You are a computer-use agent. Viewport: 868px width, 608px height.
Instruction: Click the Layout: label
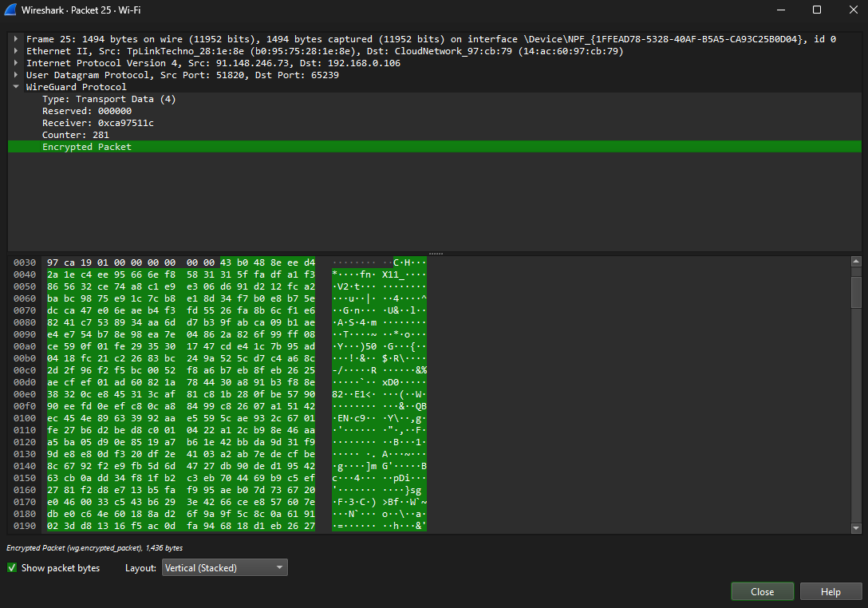tap(140, 567)
